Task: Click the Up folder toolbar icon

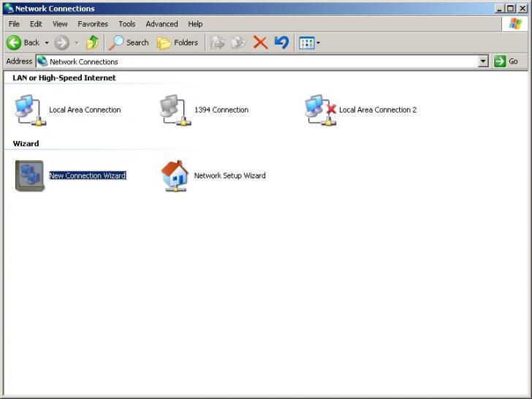Action: pos(93,42)
